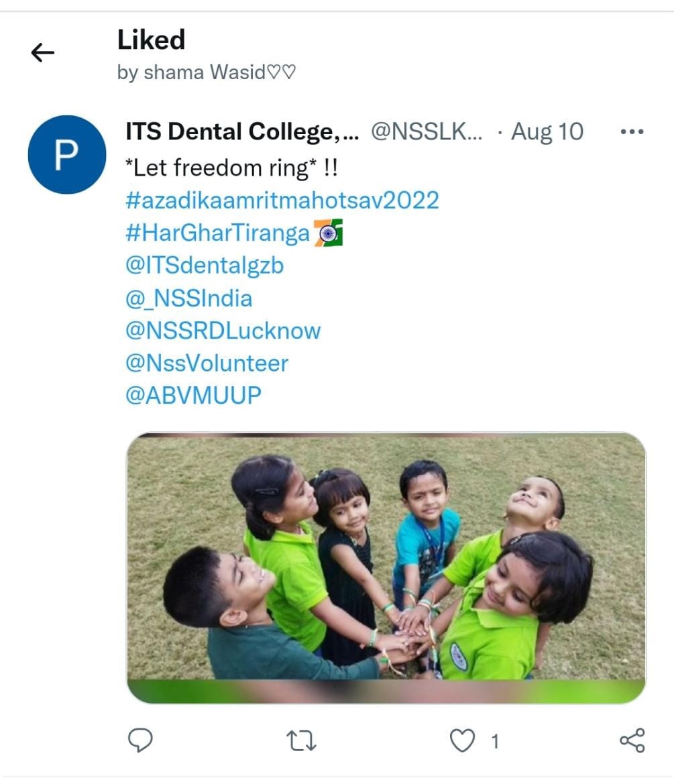The image size is (674, 784).
Task: Open the @NSSRDLucknow mention
Action: coord(223,331)
